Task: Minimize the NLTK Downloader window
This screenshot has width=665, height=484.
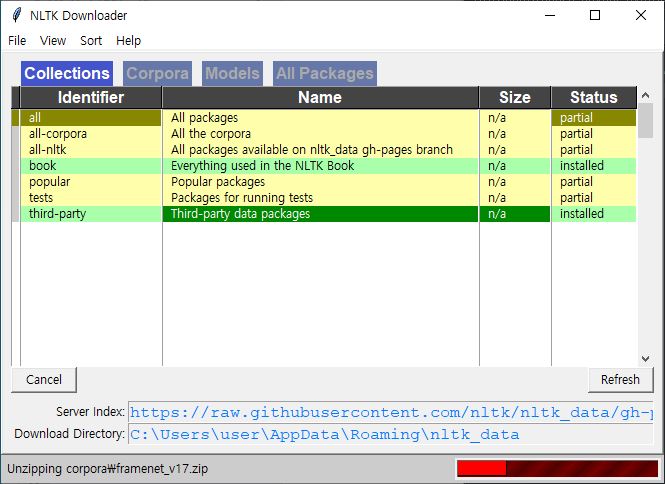Action: click(550, 15)
